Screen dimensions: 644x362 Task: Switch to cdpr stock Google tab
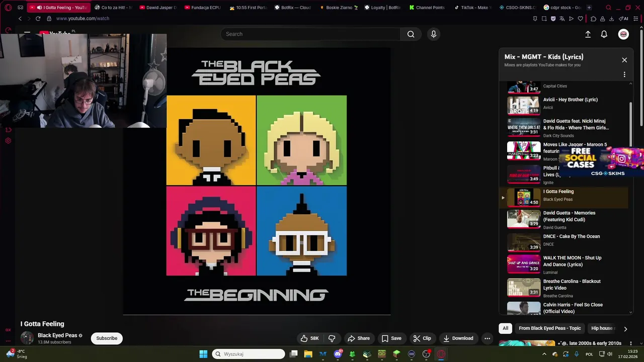point(562,8)
